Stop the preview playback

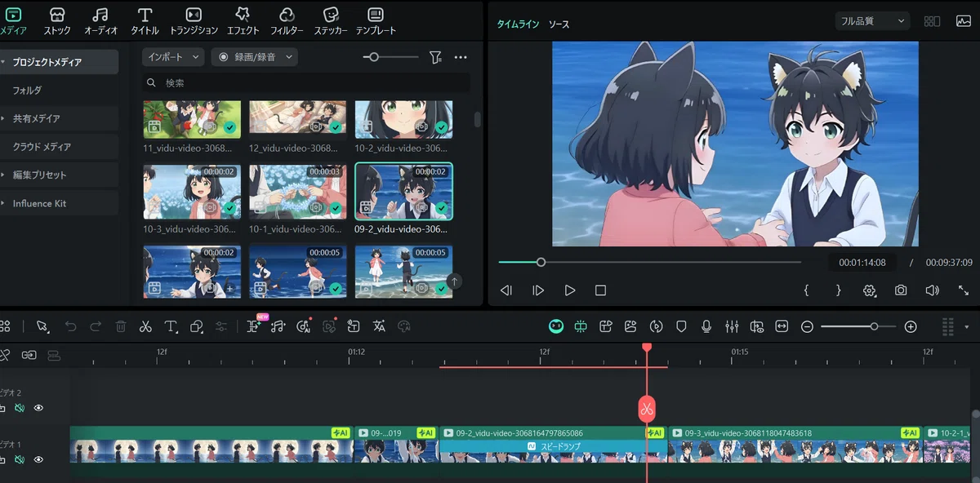click(600, 290)
